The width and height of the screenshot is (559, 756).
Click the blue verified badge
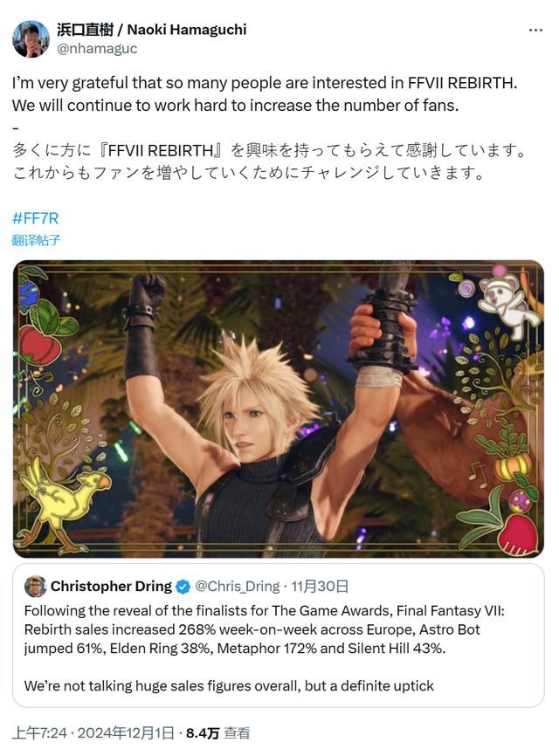[183, 587]
